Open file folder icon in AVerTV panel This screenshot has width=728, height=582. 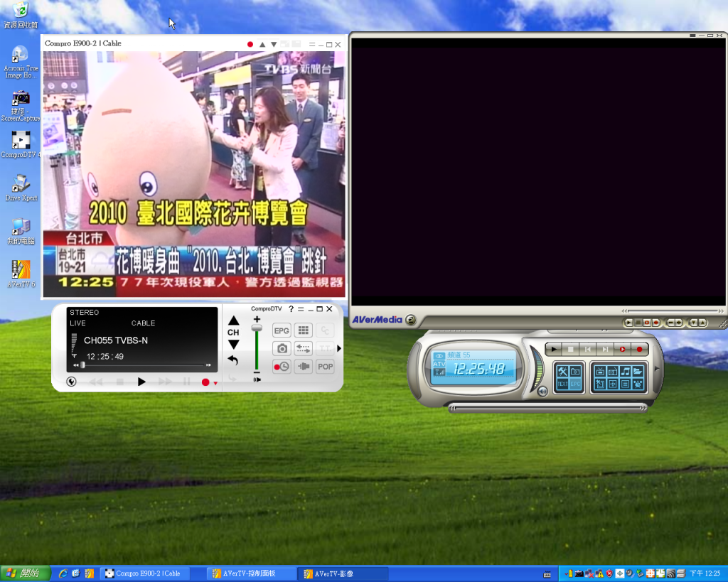pyautogui.click(x=638, y=371)
